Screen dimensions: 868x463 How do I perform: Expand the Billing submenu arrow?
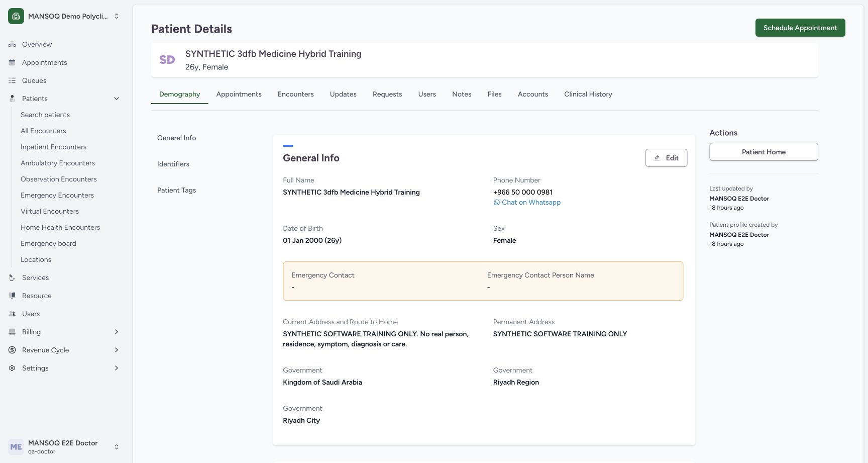[117, 332]
